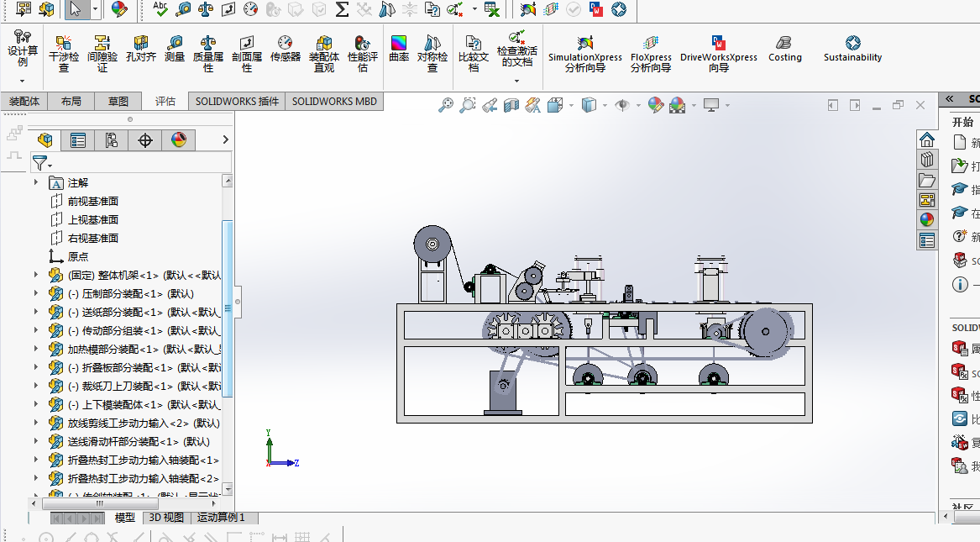Open select tool dropdown arrow in top toolbar
Image resolution: width=980 pixels, height=542 pixels.
(x=95, y=9)
